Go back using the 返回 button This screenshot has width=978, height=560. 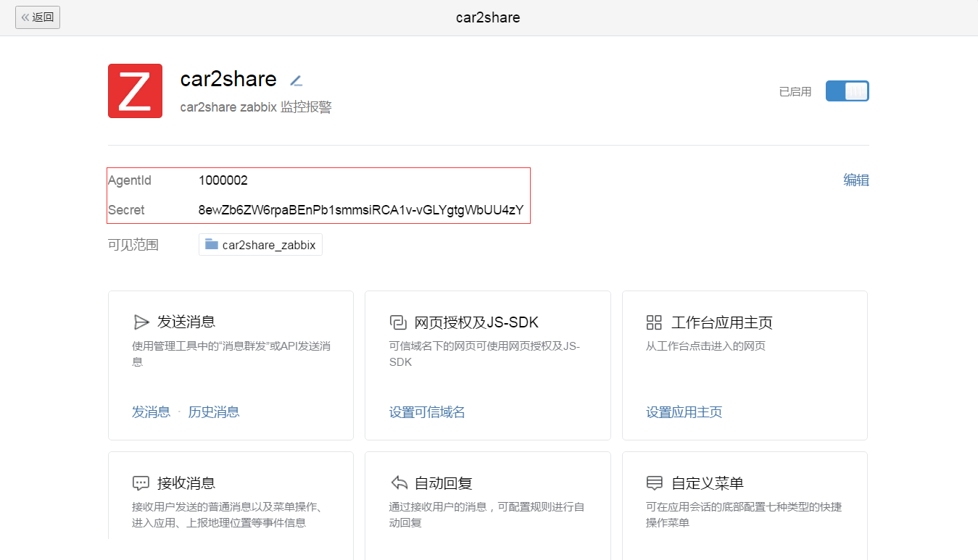pos(38,17)
